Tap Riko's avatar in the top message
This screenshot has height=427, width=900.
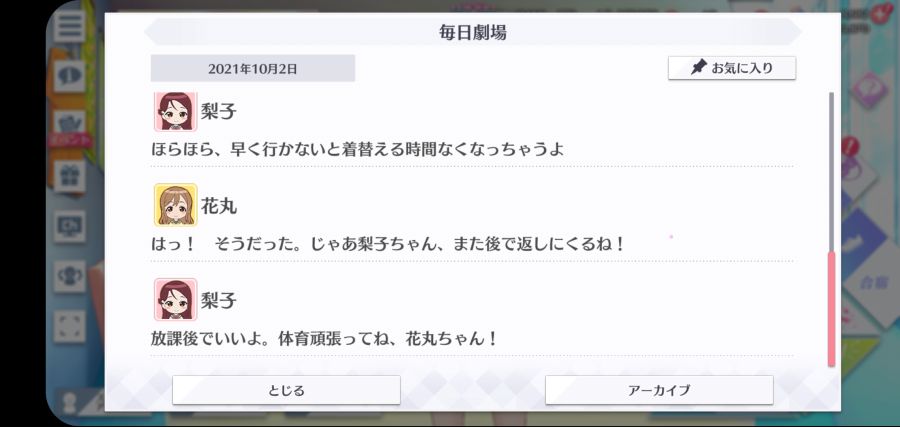click(x=175, y=111)
